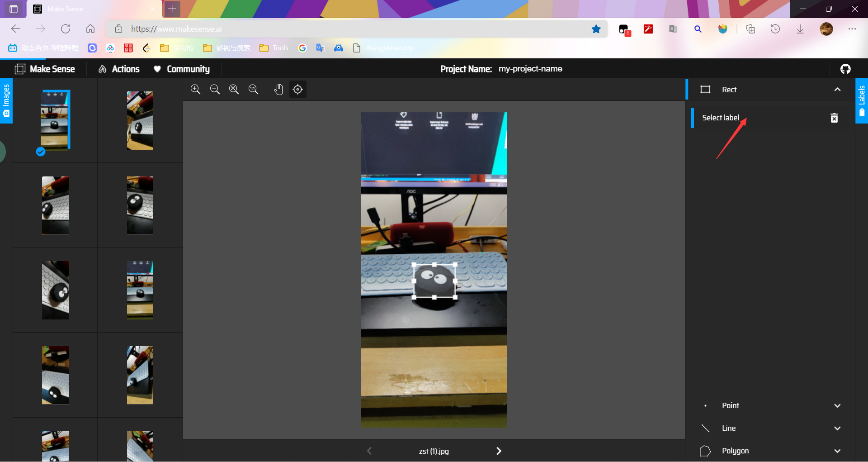
Task: Go to next image arrow
Action: pyautogui.click(x=499, y=451)
